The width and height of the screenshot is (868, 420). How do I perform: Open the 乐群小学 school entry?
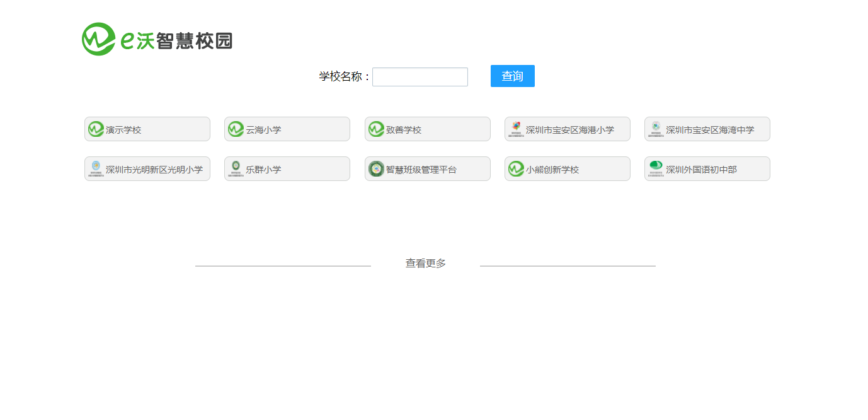coord(287,169)
